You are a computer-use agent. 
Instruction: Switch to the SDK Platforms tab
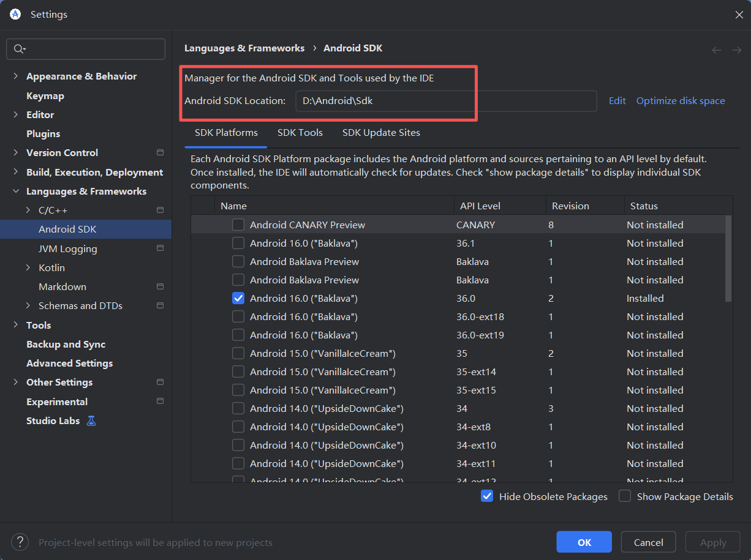(x=226, y=132)
